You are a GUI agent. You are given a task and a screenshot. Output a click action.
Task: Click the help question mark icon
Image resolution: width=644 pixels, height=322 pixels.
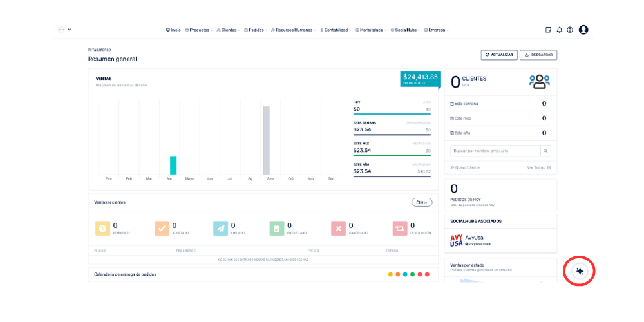tap(570, 30)
